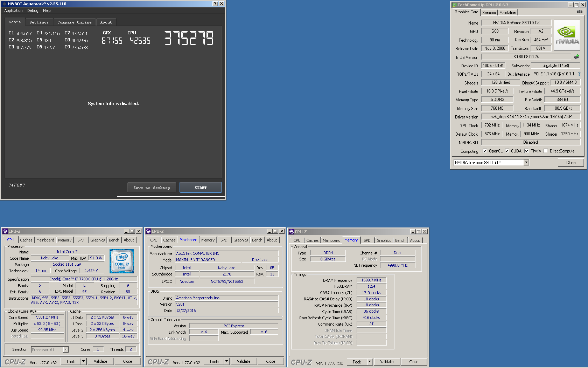The width and height of the screenshot is (588, 368).
Task: Click the Intel Core i7 logo badge
Action: click(x=122, y=261)
